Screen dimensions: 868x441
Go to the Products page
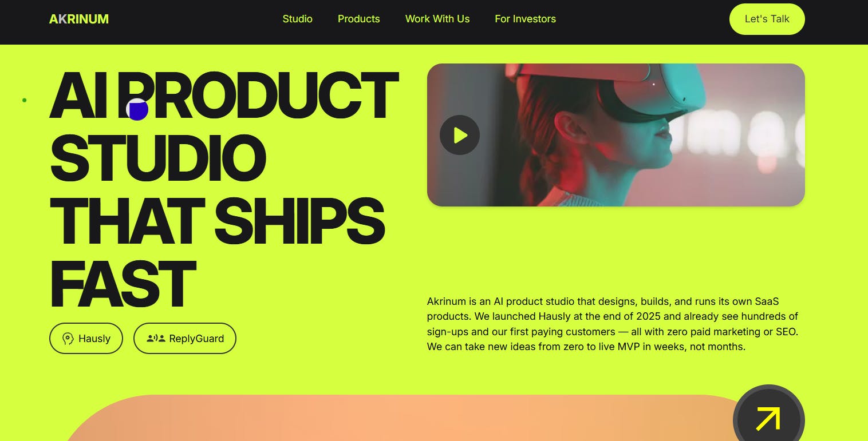point(358,19)
